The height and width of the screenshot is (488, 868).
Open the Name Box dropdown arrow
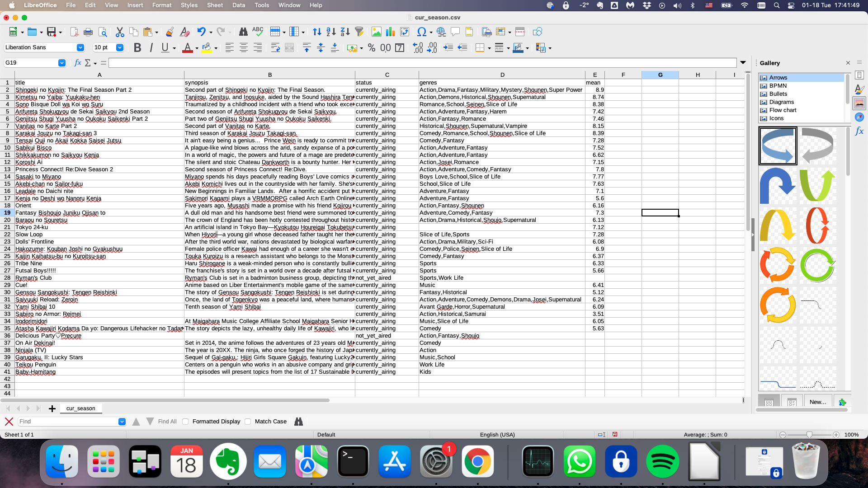coord(62,63)
